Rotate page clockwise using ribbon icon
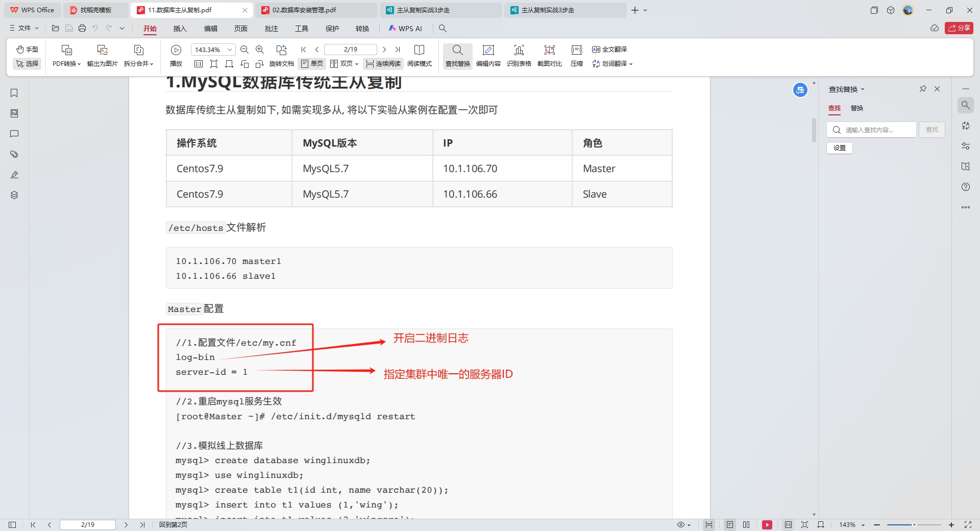Screen dimensions: 980x531 tap(260, 64)
